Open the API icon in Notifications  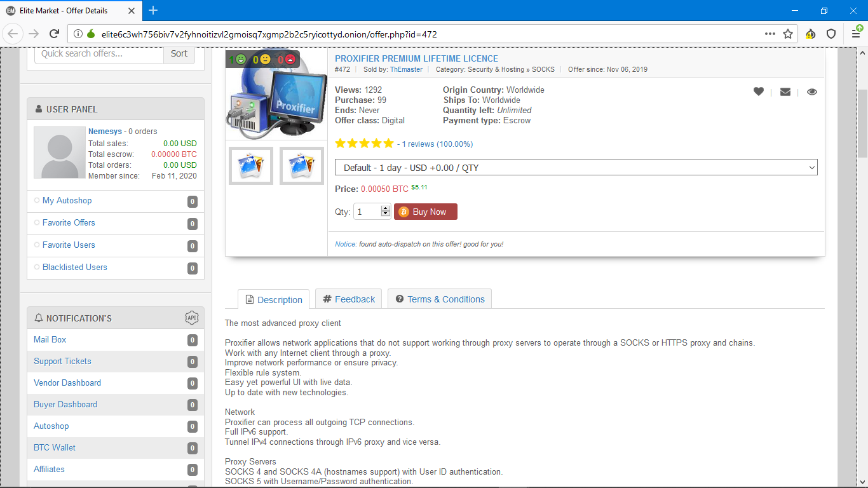[x=191, y=318]
